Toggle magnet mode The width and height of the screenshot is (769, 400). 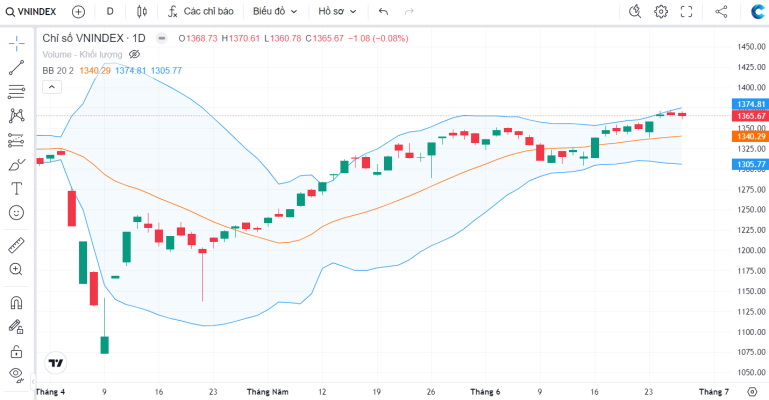coord(16,302)
